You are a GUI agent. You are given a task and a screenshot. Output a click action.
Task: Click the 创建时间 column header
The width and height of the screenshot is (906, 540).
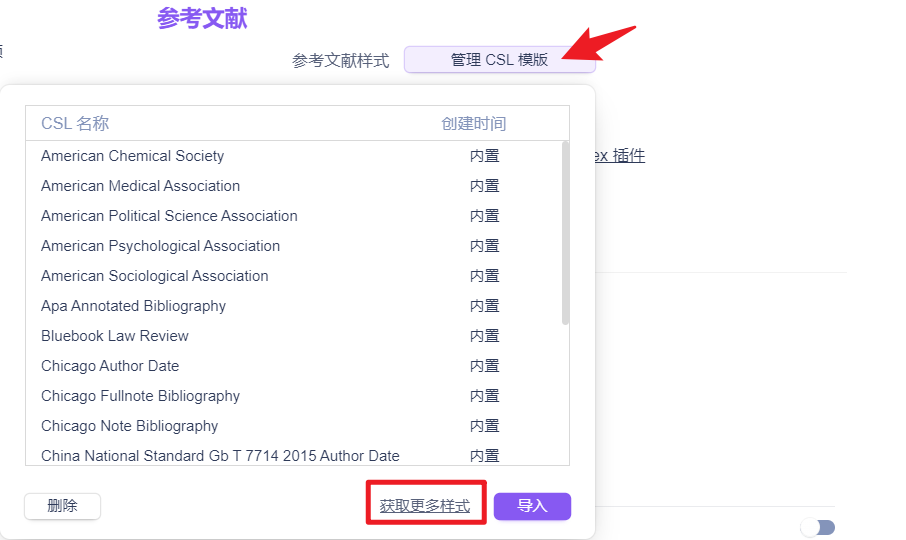coord(474,124)
